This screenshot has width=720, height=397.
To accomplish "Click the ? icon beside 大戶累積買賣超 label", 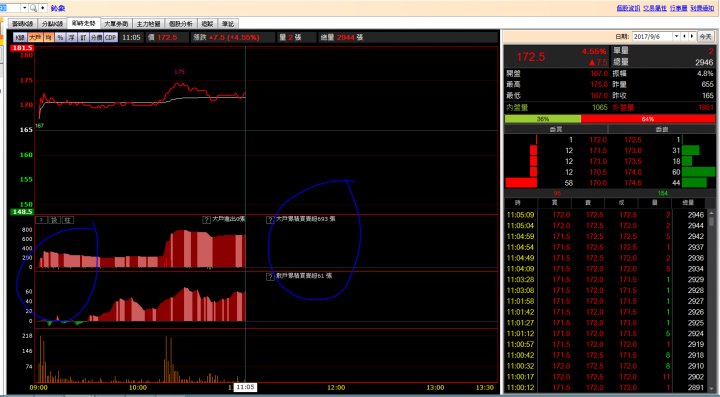I will [x=270, y=220].
